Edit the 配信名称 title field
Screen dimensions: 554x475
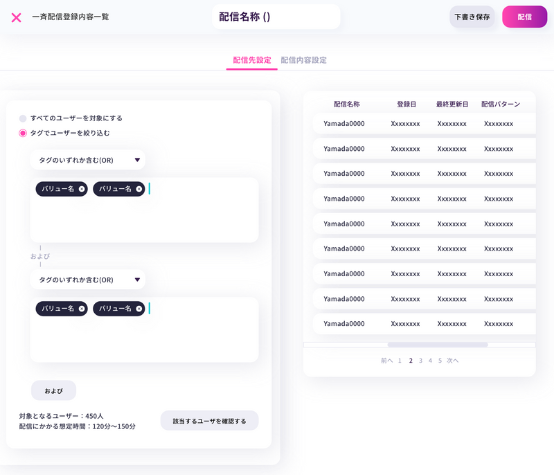tap(276, 17)
